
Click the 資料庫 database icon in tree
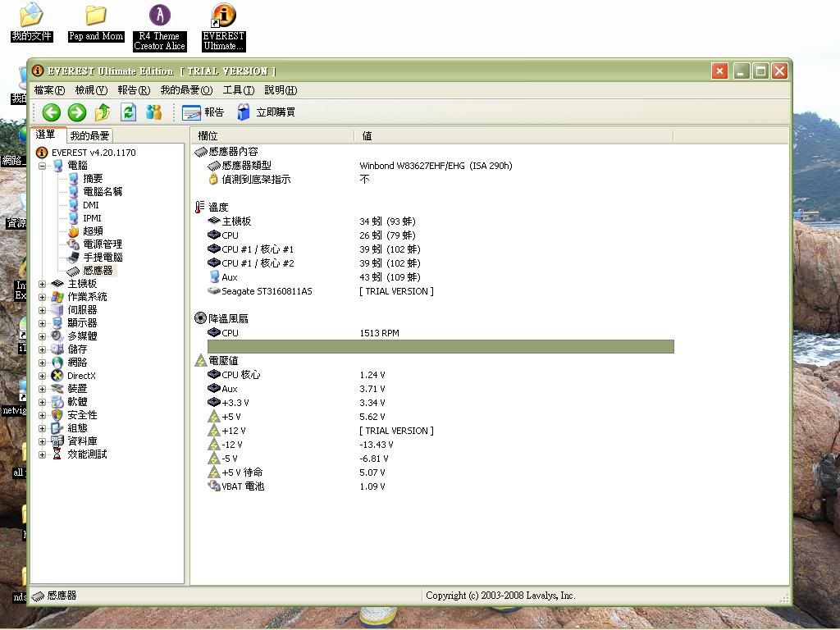pos(57,441)
